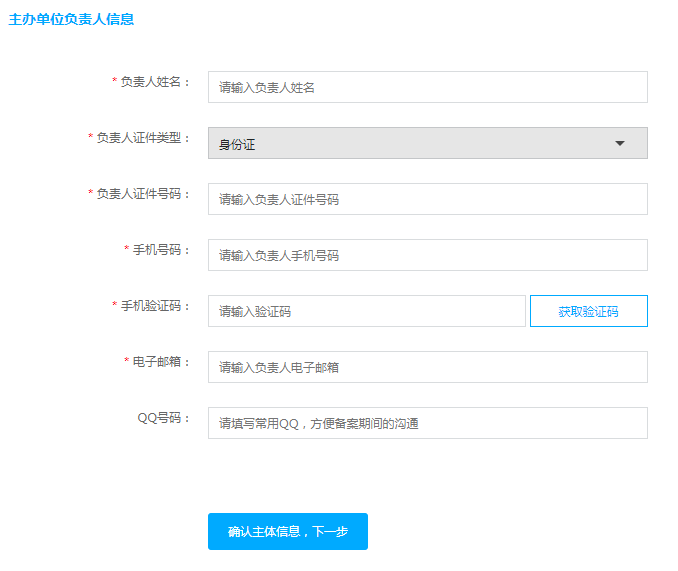Click the 负责人证件类型 label
678x571 pixels.
tap(143, 138)
